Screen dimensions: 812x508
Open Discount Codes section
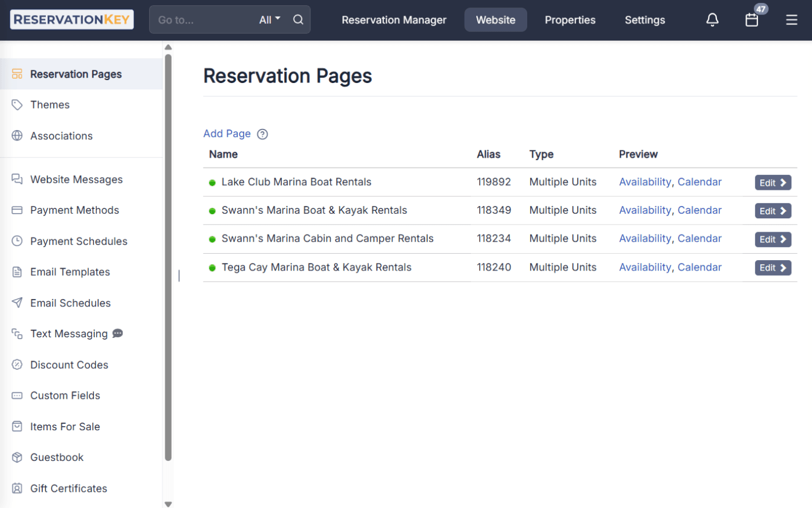[x=70, y=365]
